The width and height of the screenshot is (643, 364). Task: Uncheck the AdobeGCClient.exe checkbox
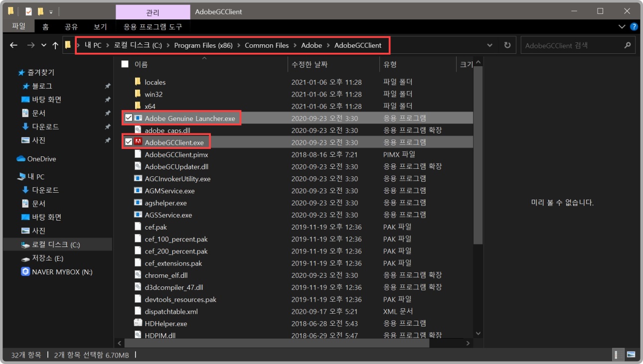[129, 142]
